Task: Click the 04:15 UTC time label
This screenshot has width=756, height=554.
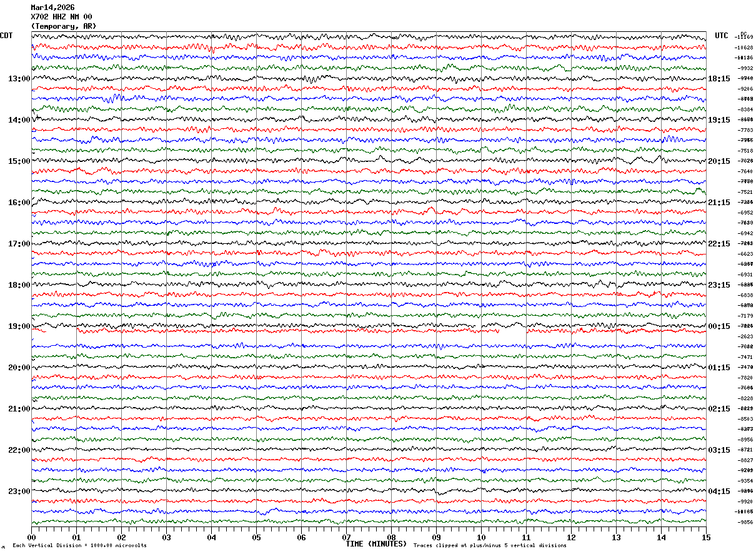Action: 719,491
